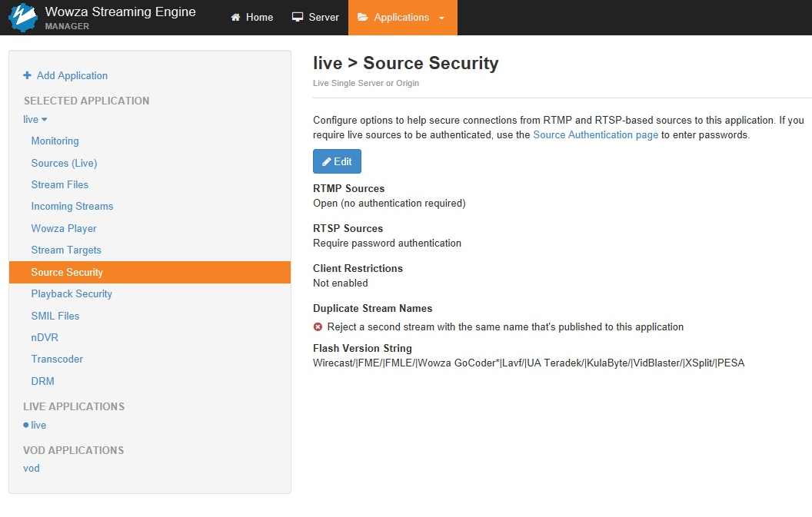Click the Home icon in the navbar
Image resolution: width=812 pixels, height=517 pixels.
(236, 18)
